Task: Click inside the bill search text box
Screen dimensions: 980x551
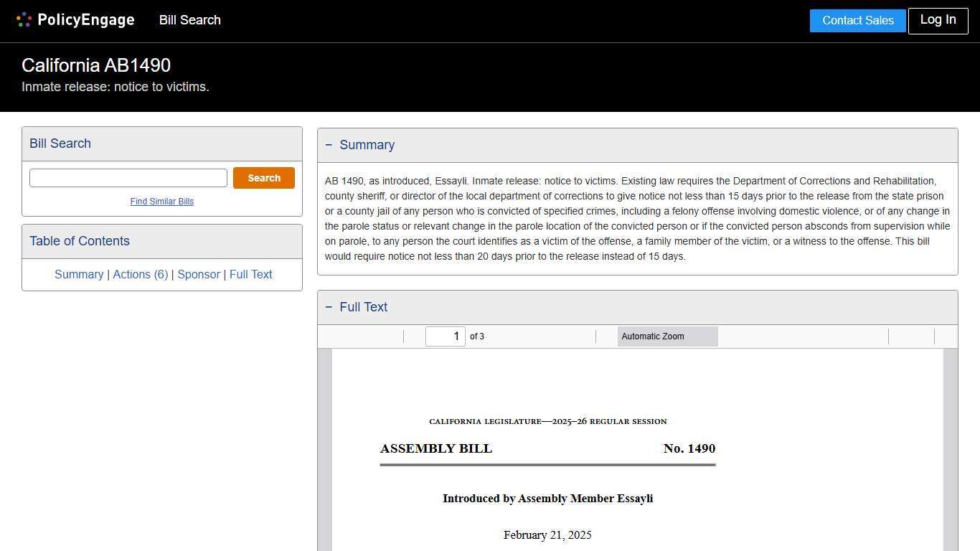Action: (128, 177)
